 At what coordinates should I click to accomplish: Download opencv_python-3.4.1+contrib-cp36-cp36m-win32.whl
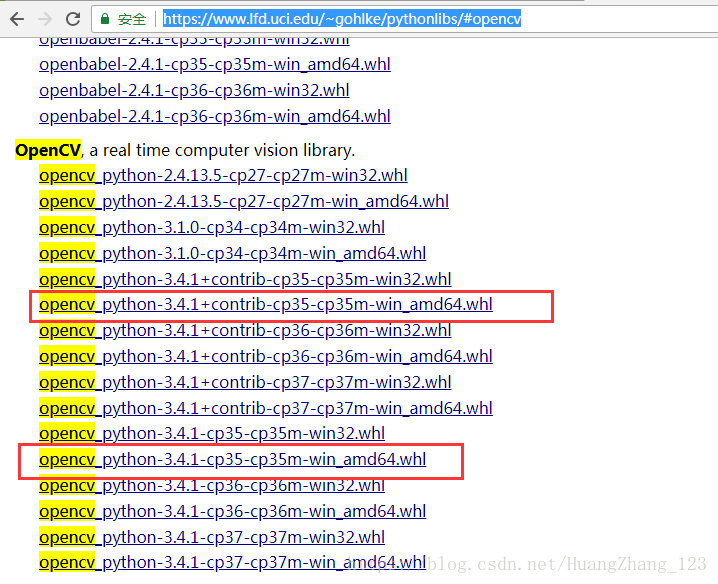click(x=245, y=331)
